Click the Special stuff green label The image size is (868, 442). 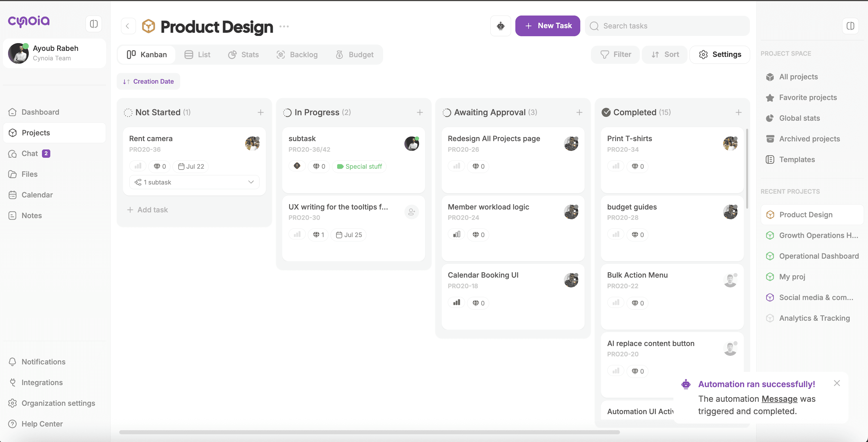coord(359,166)
